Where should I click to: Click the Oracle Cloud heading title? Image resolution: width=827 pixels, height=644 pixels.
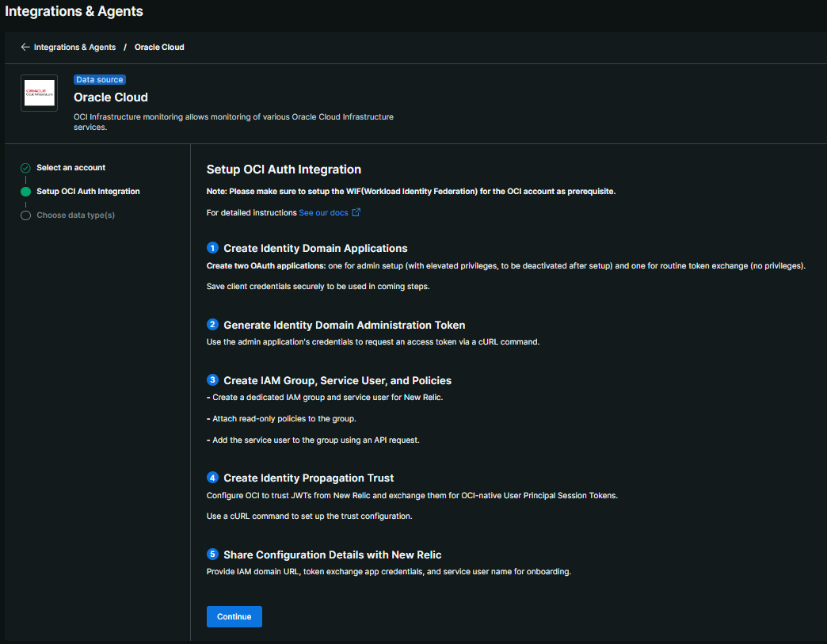(110, 97)
